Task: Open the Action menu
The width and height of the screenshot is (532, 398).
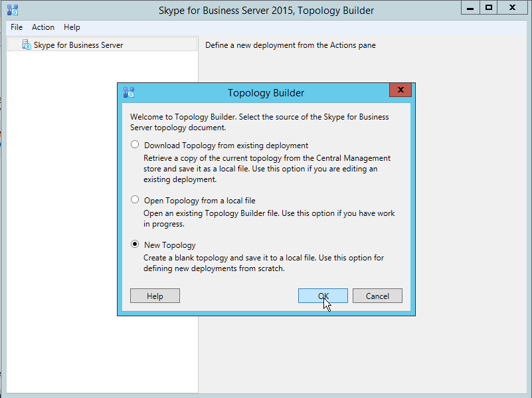Action: (43, 27)
